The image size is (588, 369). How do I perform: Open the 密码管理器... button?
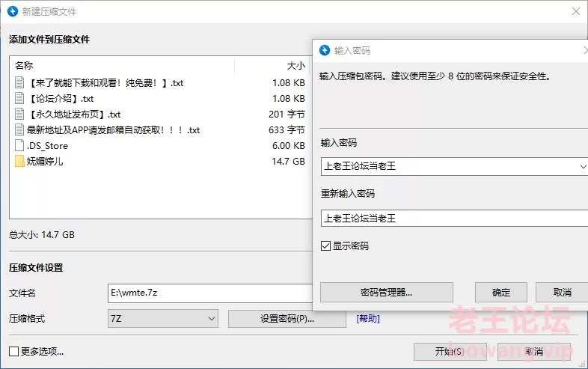(x=386, y=293)
